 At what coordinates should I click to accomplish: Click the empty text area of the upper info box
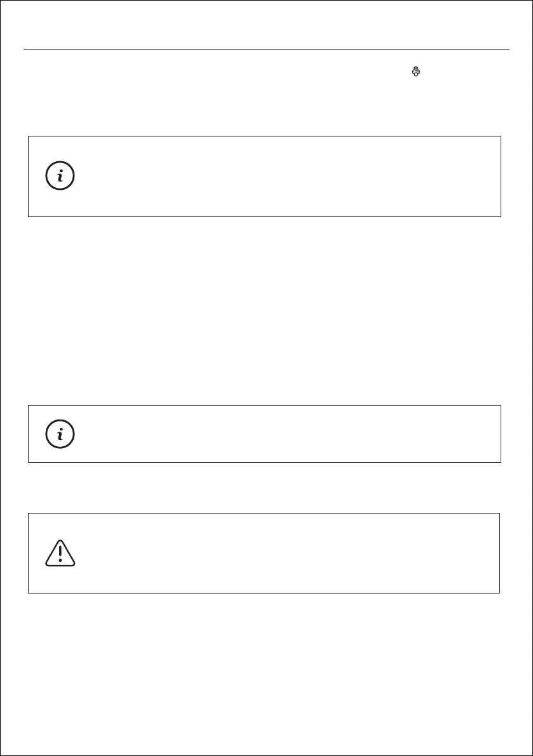(286, 176)
